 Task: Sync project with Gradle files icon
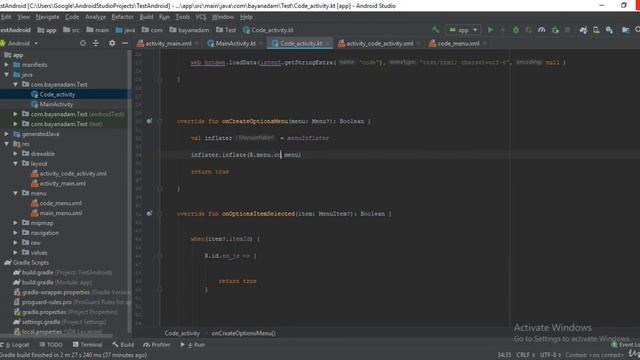tap(583, 30)
